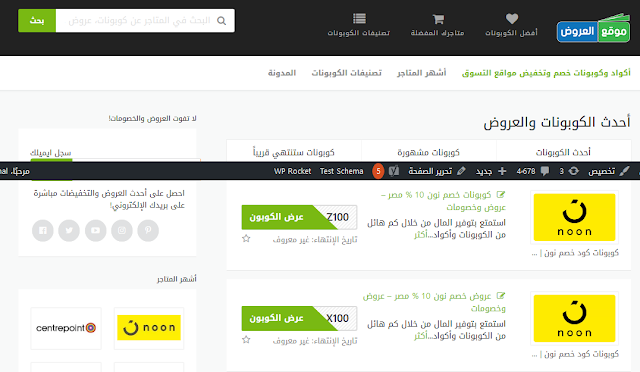Click the Facebook social icon

pos(43,230)
